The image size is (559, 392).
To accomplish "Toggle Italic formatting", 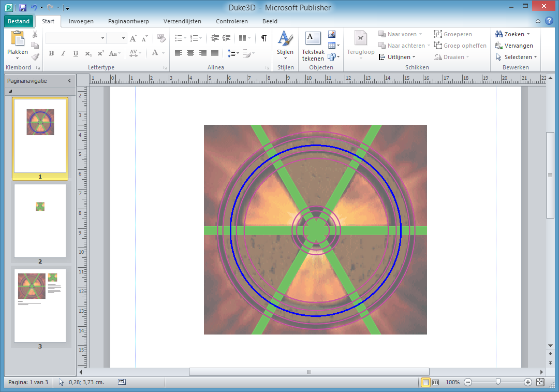I will [x=63, y=53].
